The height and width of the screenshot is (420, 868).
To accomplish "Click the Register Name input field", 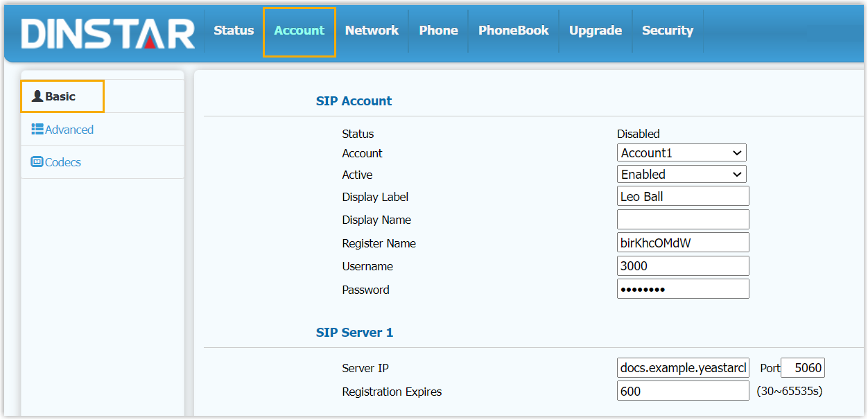I will click(x=683, y=243).
